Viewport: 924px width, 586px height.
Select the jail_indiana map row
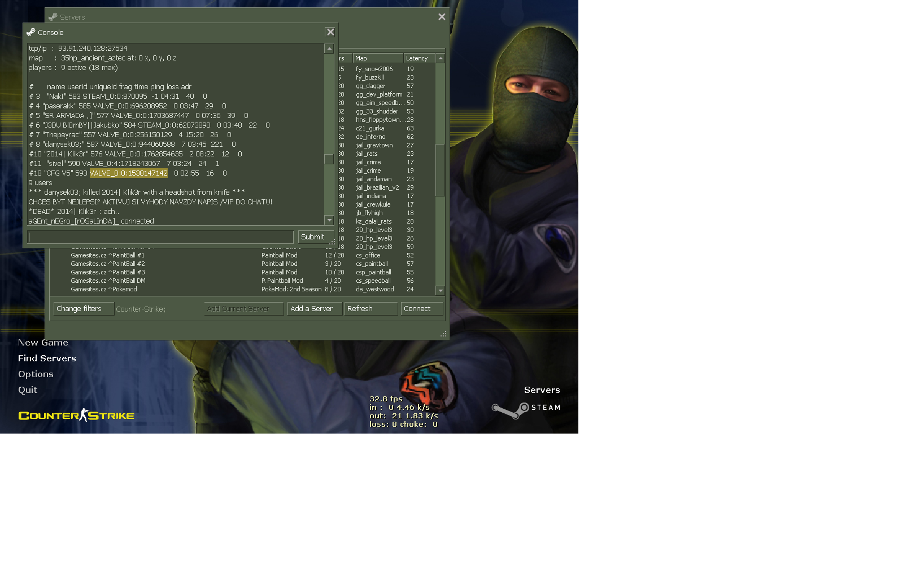tap(386, 196)
